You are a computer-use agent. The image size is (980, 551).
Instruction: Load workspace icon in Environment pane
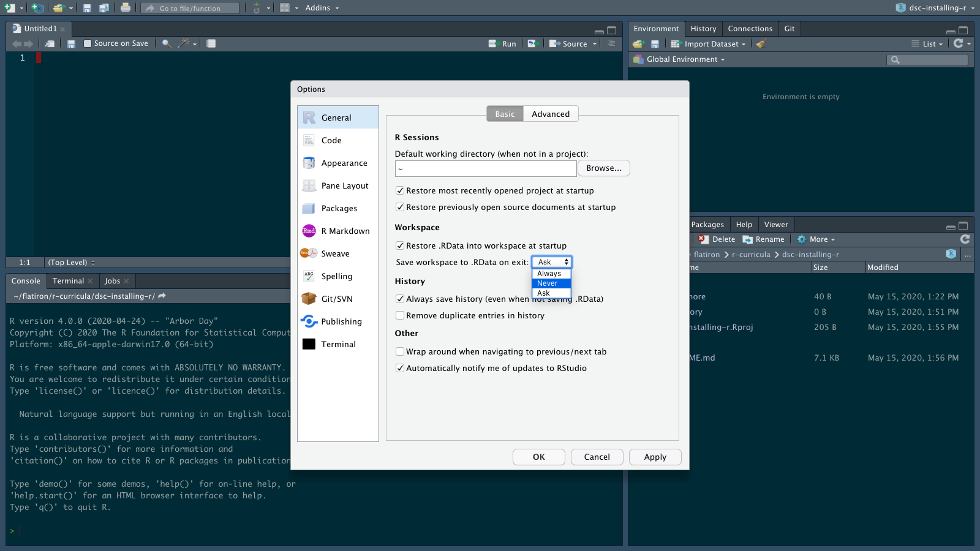click(x=638, y=44)
